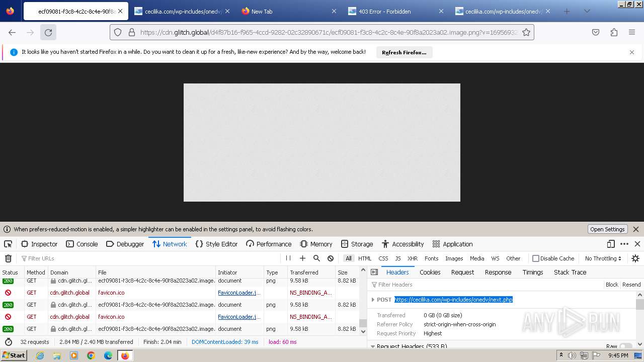This screenshot has width=644, height=362.
Task: Enable the Disable Cache checkbox
Action: click(x=536, y=258)
